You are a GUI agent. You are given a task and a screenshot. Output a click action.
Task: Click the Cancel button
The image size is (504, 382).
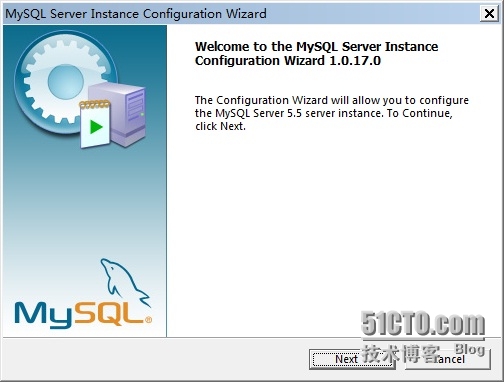click(x=448, y=359)
